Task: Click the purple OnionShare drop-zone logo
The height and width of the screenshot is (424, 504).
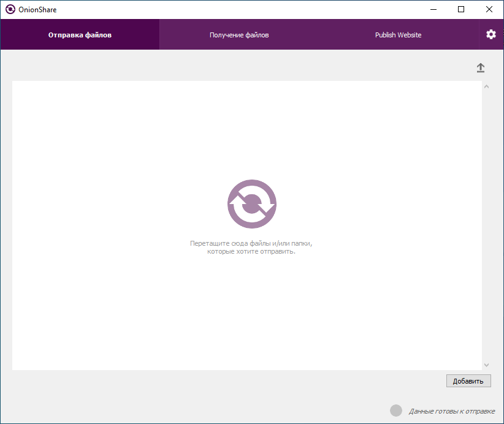Action: (x=252, y=204)
